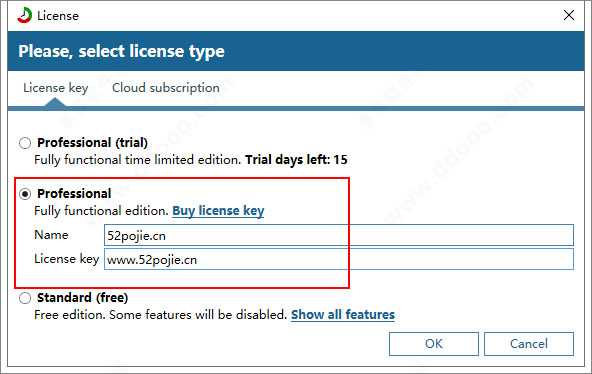Close the License dialog with X
The height and width of the screenshot is (374, 592).
[x=569, y=15]
